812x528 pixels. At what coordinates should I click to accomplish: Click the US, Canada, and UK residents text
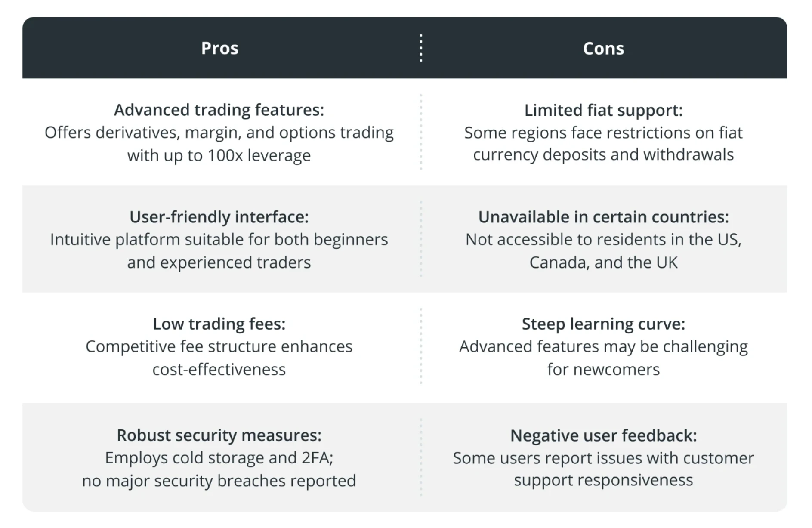point(603,251)
